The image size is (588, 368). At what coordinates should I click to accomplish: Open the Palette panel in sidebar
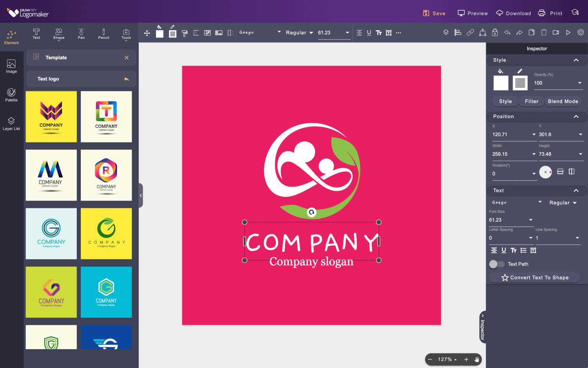click(11, 95)
